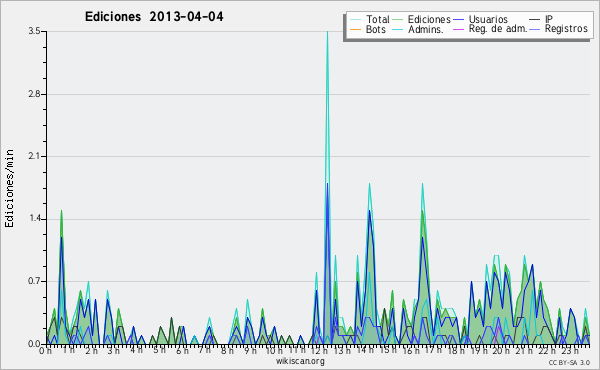Click the 6 h x-axis label
600x370 pixels.
click(182, 351)
